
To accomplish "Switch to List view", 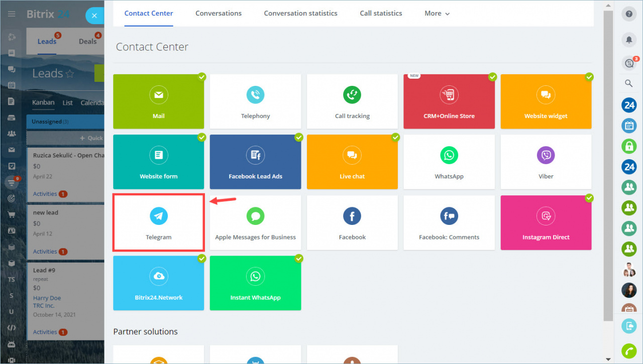I will tap(68, 102).
